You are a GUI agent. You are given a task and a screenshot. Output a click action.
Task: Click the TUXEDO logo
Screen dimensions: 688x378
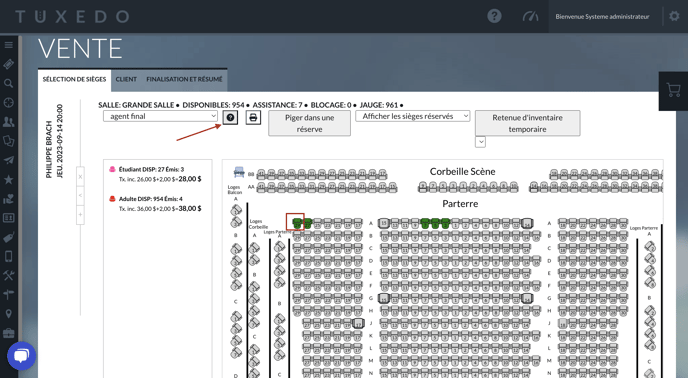(x=72, y=17)
